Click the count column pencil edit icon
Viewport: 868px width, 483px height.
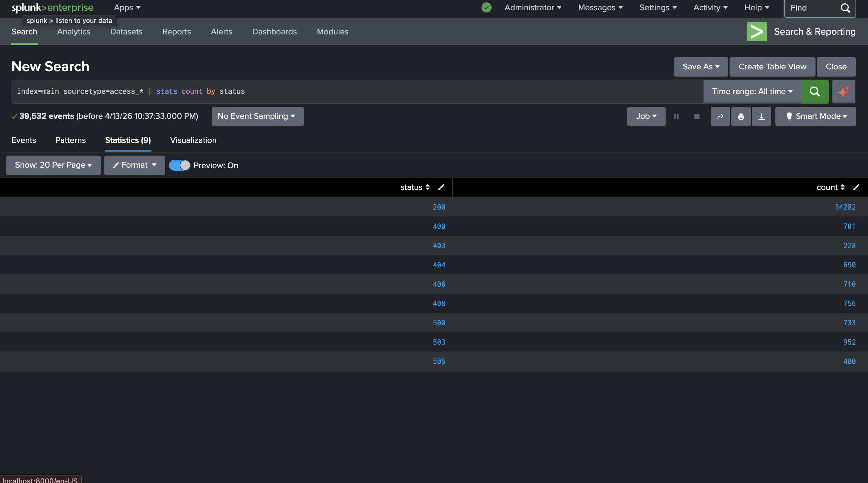[856, 187]
